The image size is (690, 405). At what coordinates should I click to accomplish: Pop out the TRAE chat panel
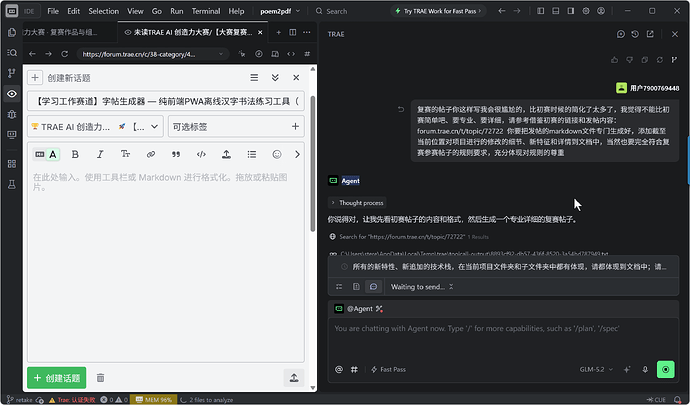[x=650, y=34]
